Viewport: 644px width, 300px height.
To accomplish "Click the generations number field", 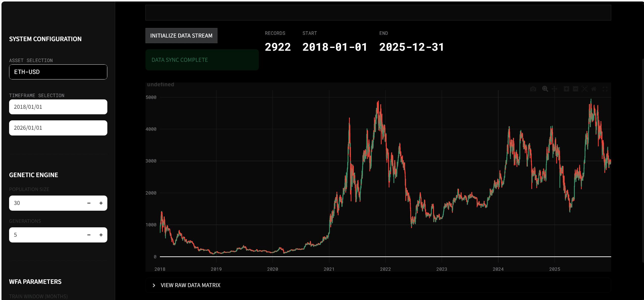I will point(45,235).
